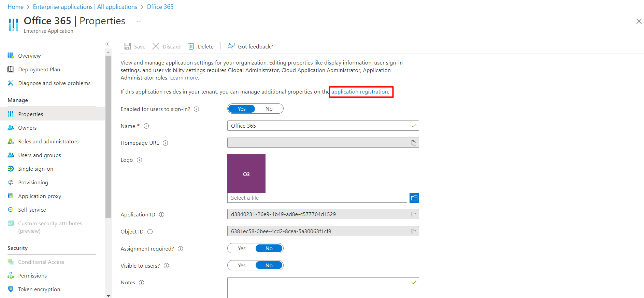Click the Single sign-on arrow icon

click(11, 169)
